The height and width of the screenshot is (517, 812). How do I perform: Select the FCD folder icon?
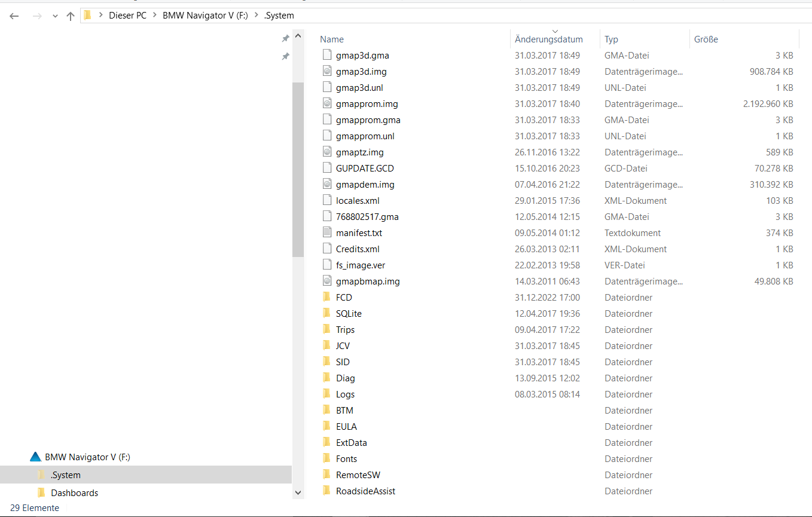pos(326,297)
